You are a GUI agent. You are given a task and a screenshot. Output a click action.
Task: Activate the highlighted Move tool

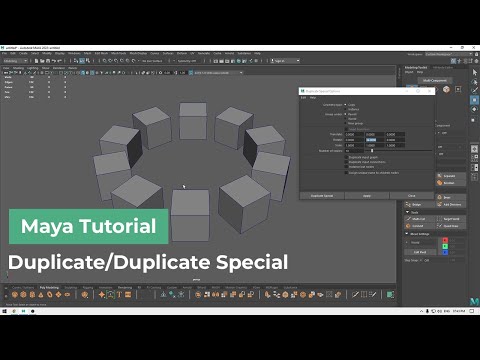[475, 100]
